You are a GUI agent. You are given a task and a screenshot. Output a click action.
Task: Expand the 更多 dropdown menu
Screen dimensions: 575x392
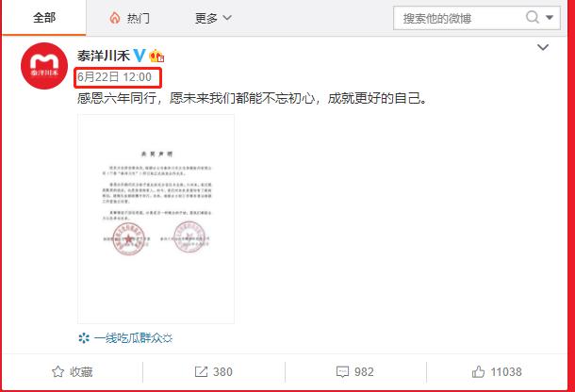pyautogui.click(x=213, y=18)
